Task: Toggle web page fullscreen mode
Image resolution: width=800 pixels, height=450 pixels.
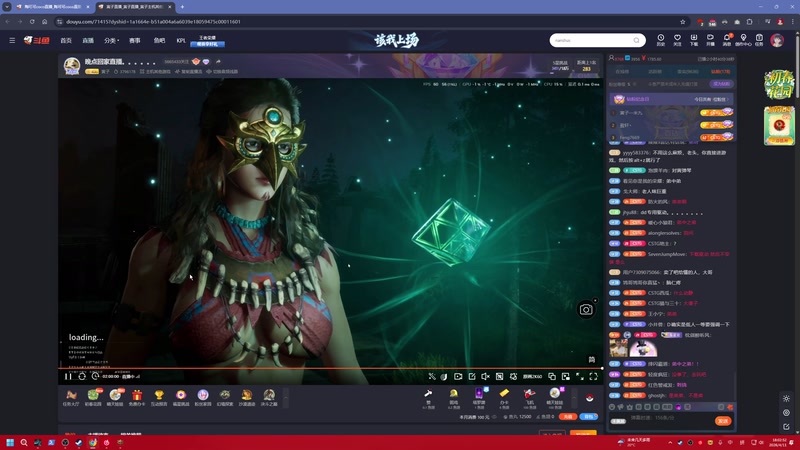Action: [580, 377]
